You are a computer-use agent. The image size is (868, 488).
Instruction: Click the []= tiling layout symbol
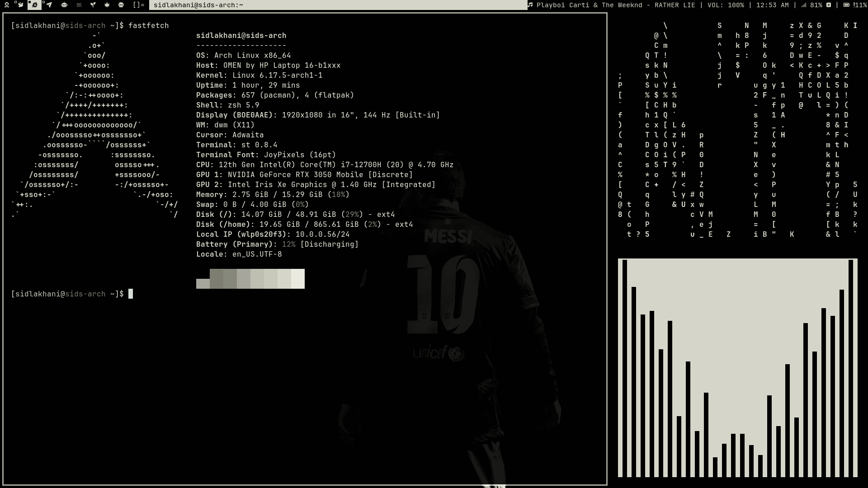coord(139,5)
